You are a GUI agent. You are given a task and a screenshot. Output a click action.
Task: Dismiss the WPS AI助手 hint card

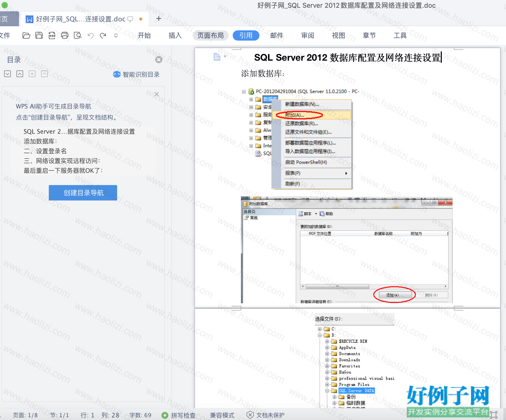157,94
